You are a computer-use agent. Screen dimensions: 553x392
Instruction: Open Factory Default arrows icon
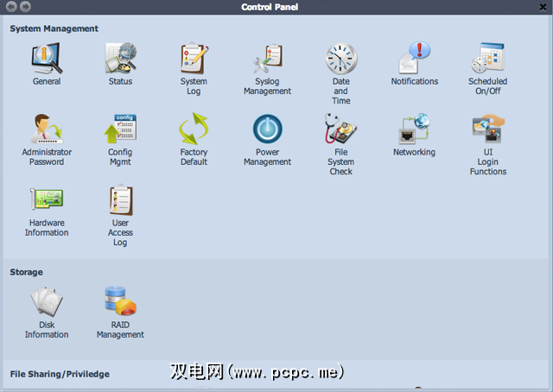194,129
